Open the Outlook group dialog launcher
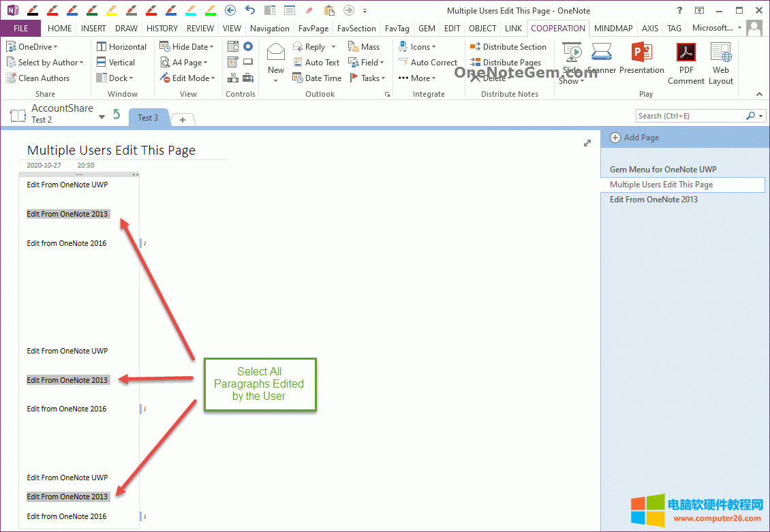This screenshot has height=532, width=770. pos(388,94)
